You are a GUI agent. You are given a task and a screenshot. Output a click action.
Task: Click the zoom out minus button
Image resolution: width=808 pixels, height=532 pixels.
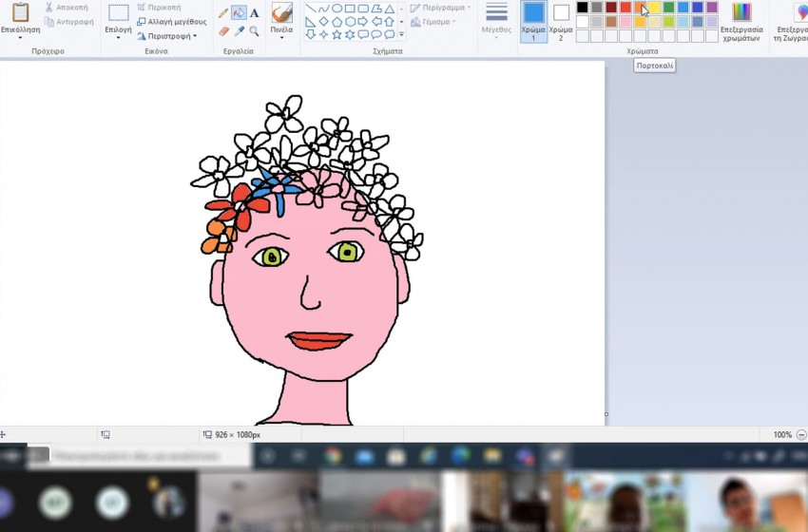coord(800,434)
